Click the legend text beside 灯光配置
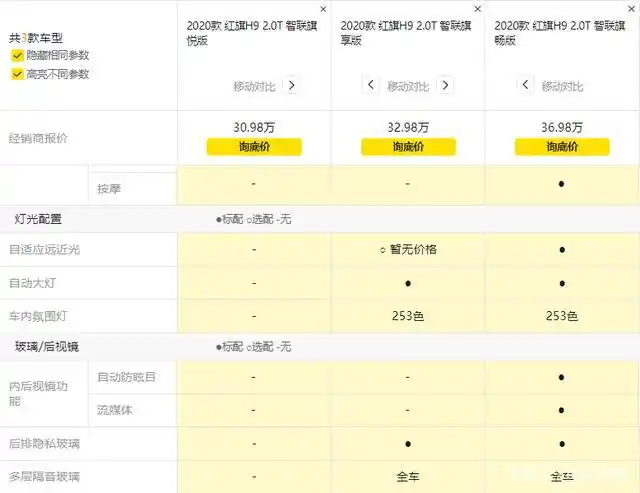The image size is (640, 493). [x=253, y=220]
